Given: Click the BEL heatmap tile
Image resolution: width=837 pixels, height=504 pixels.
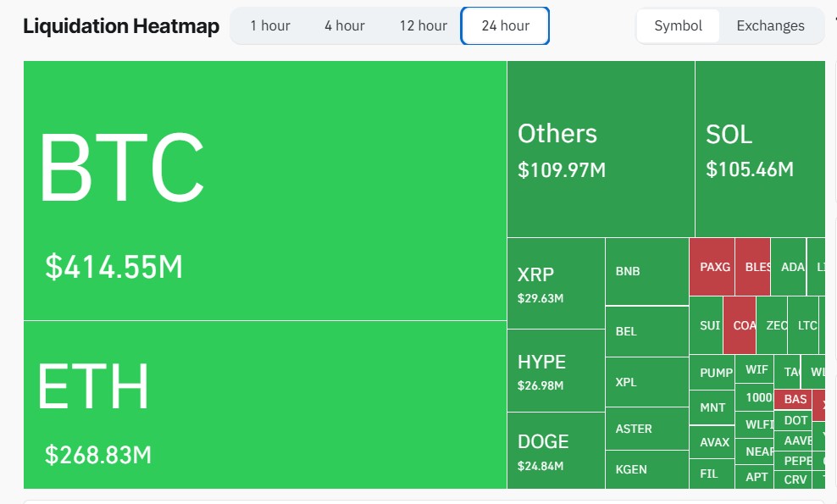Looking at the screenshot, I should click(646, 331).
